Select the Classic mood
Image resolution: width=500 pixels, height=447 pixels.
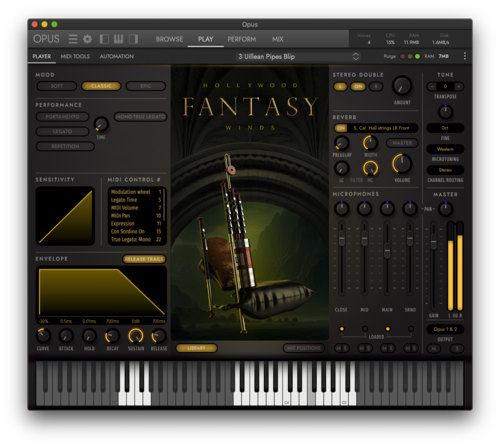(x=101, y=86)
